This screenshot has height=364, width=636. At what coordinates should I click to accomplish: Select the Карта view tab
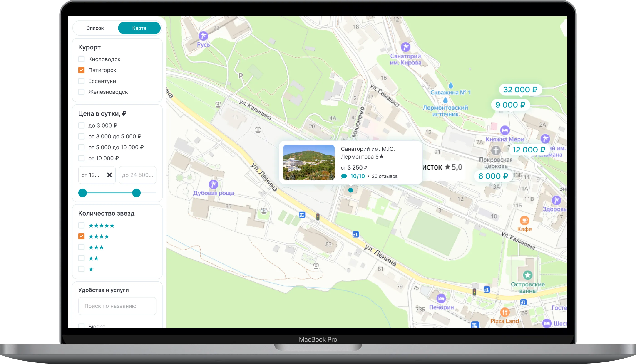(x=139, y=28)
